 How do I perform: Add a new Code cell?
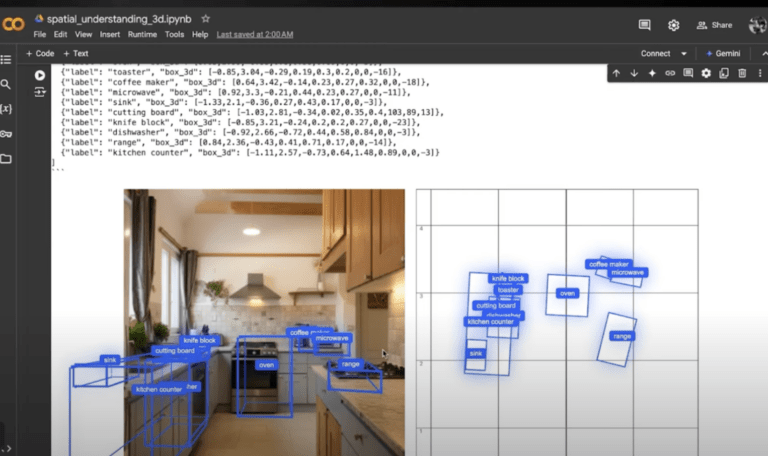point(40,53)
